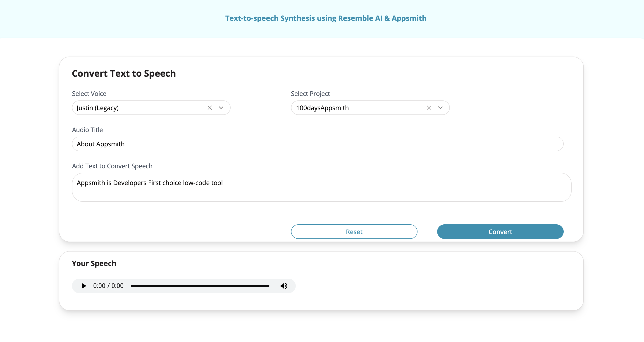Click the audio time display 0:00 / 0:00
644x342 pixels.
108,286
